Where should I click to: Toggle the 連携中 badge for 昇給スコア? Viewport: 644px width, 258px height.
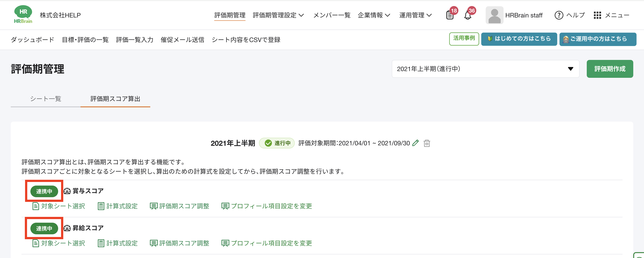point(44,228)
